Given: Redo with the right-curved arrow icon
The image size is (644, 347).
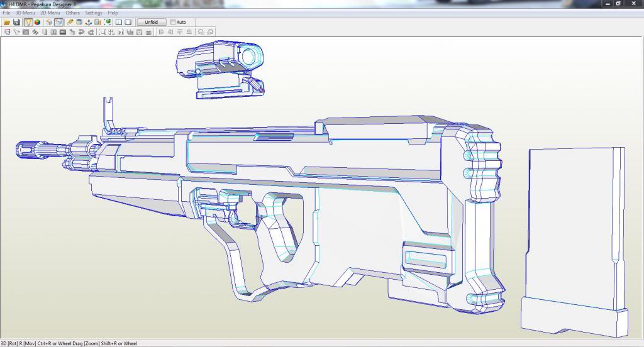Looking at the screenshot, I should (x=91, y=32).
